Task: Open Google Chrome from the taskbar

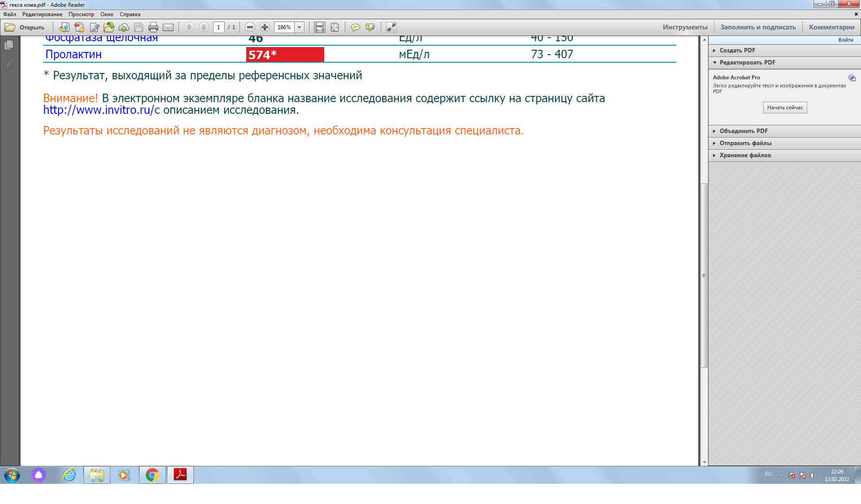Action: pos(152,475)
